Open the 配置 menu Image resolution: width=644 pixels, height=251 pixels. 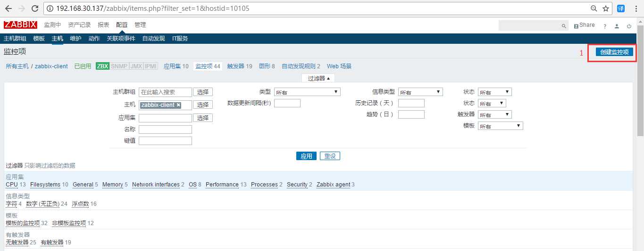(122, 25)
